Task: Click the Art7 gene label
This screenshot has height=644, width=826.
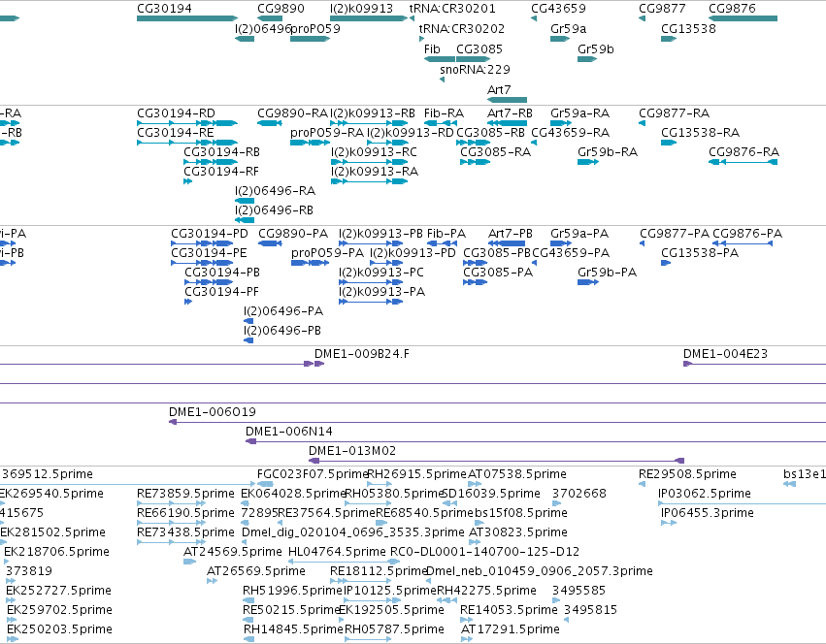Action: (x=499, y=89)
